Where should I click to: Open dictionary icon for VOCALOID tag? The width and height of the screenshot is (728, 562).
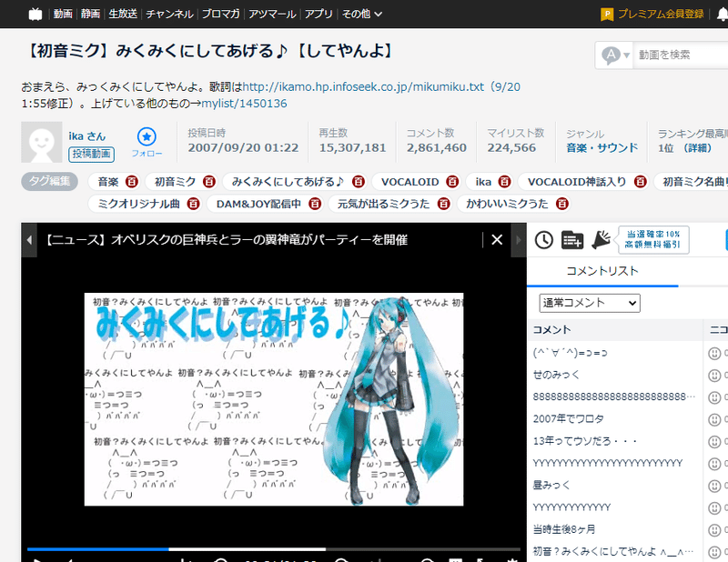coord(452,182)
